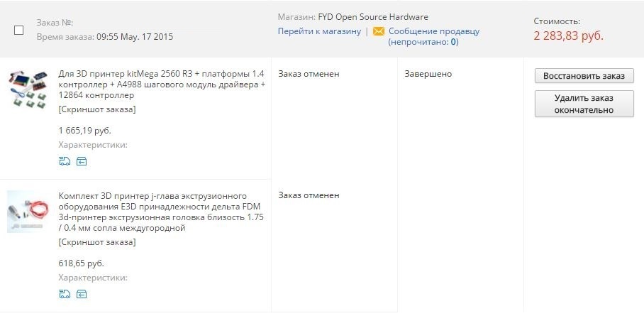This screenshot has width=644, height=316.
Task: Click the order total 2 283,83 руб.
Action: 568,36
